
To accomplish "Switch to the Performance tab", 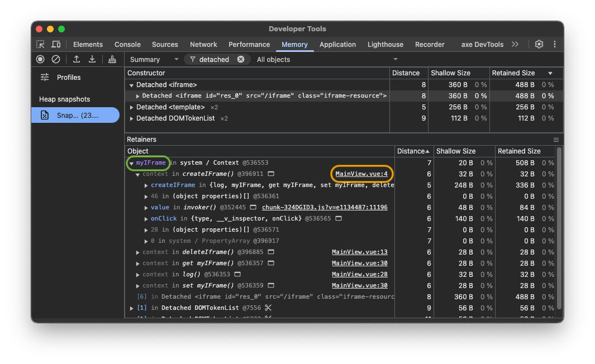I will click(x=249, y=44).
